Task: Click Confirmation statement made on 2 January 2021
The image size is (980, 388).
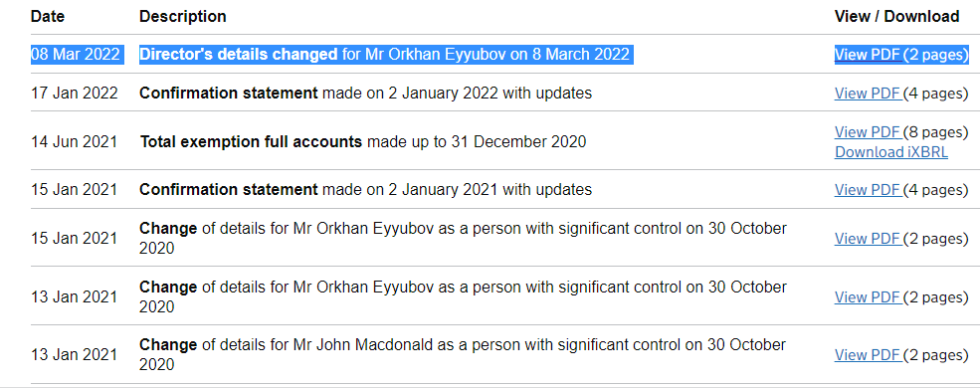Action: 365,189
